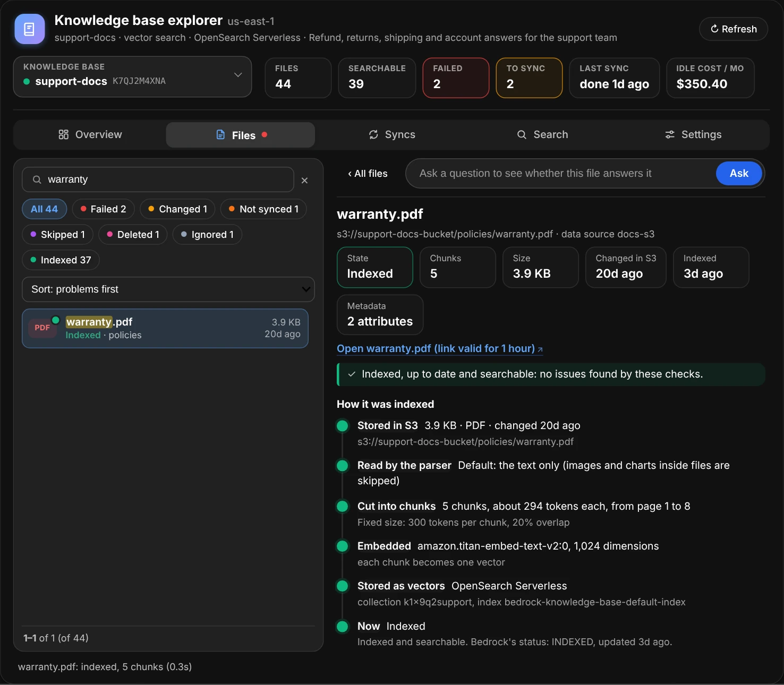Screen dimensions: 784x685
Task: Select the warranty.pdf file row
Action: pos(165,329)
